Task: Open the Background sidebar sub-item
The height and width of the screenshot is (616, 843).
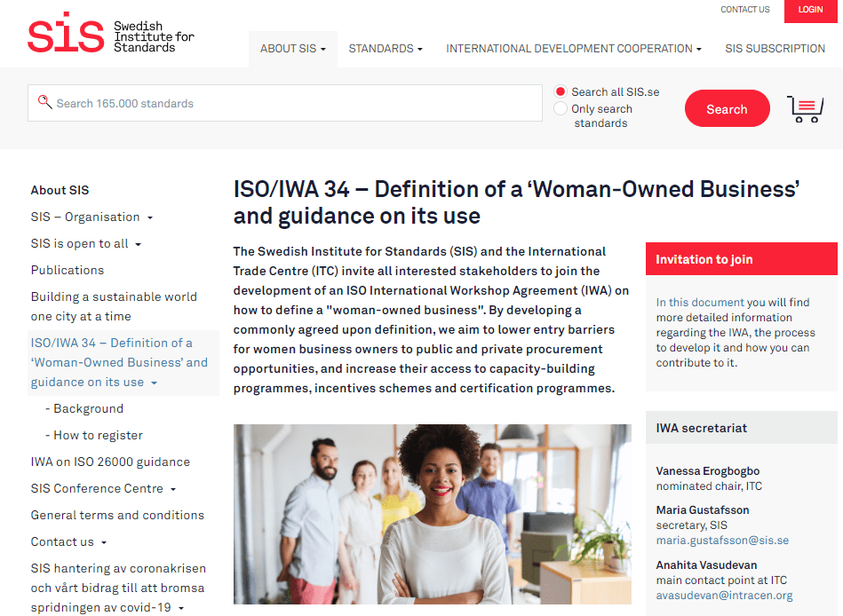Action: (88, 408)
